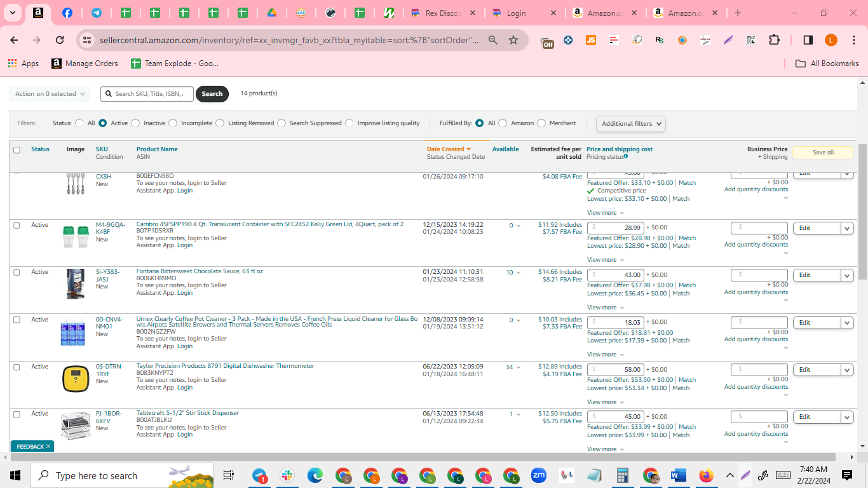868x488 pixels.
Task: Open Telegram from the taskbar
Action: pos(259,475)
